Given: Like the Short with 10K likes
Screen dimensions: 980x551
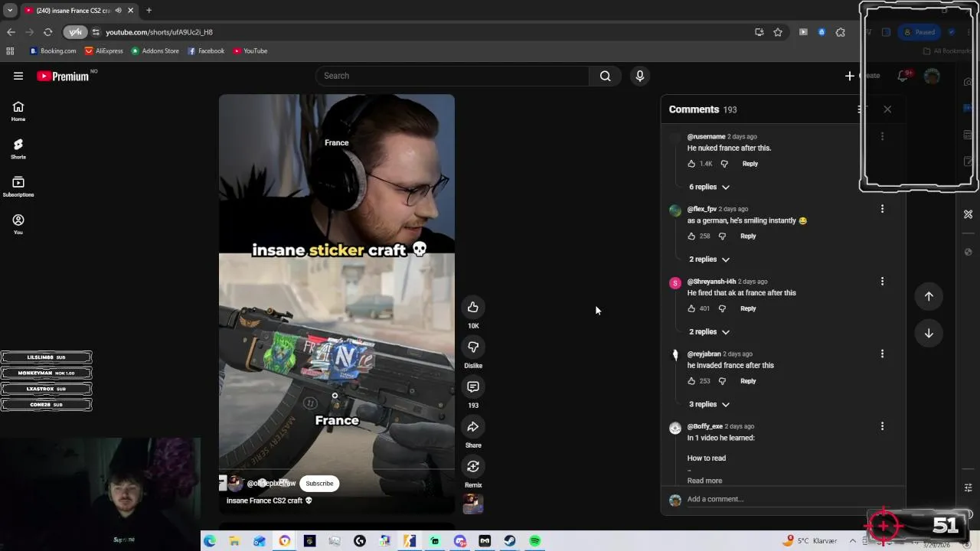Looking at the screenshot, I should (x=473, y=308).
